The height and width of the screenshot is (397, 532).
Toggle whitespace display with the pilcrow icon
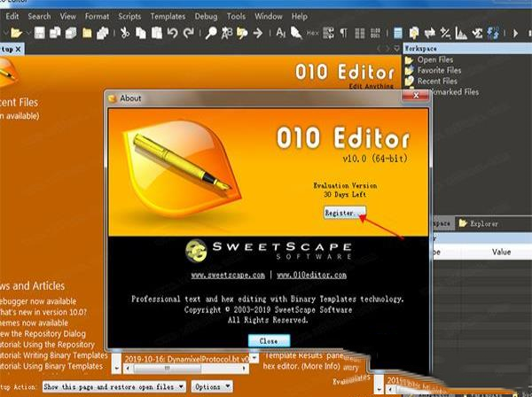tap(344, 33)
